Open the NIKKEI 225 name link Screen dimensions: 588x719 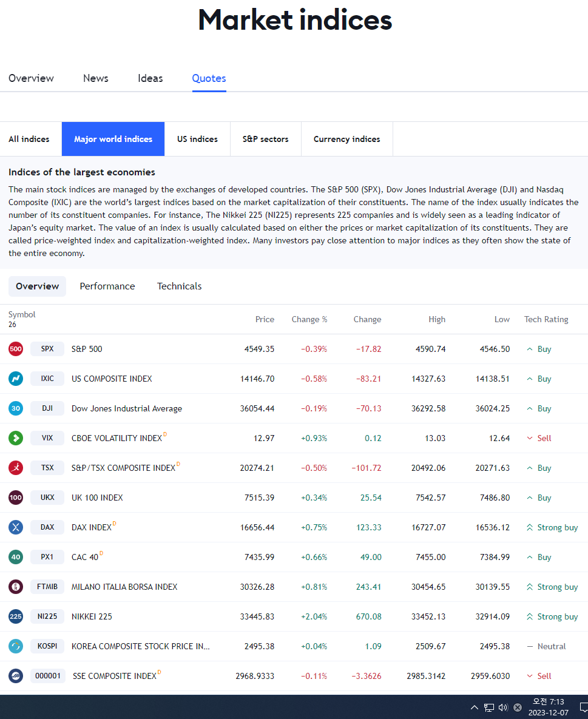click(92, 616)
